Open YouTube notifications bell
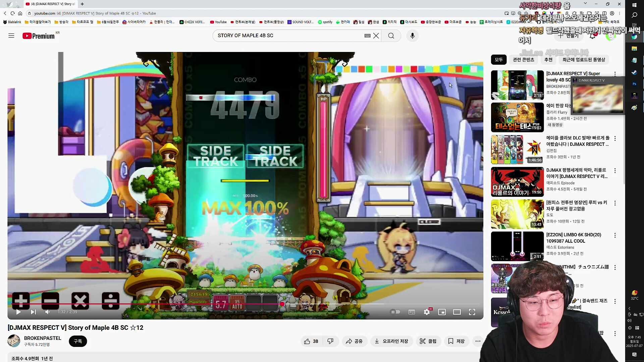This screenshot has width=644, height=362. (x=592, y=36)
